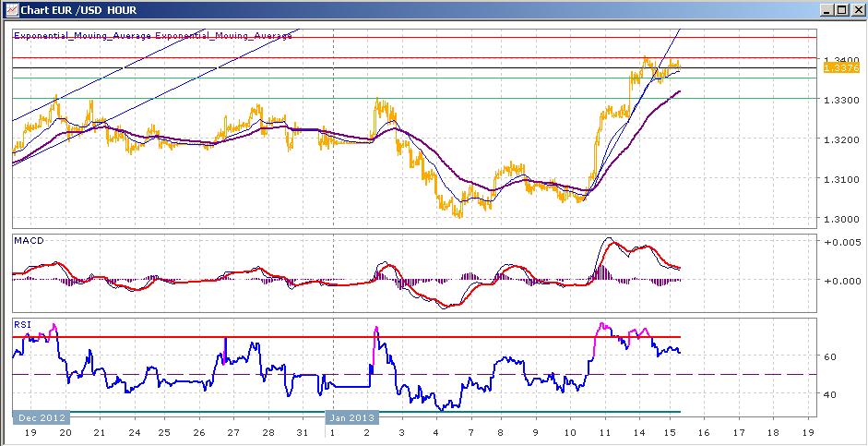Click date label 7 on time axis

click(470, 433)
